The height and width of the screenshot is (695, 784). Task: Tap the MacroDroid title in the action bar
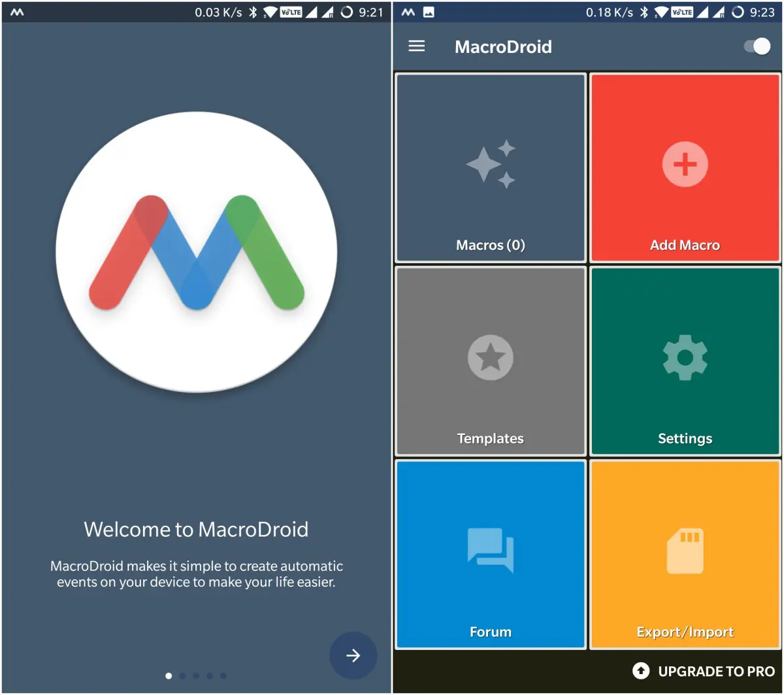point(503,46)
